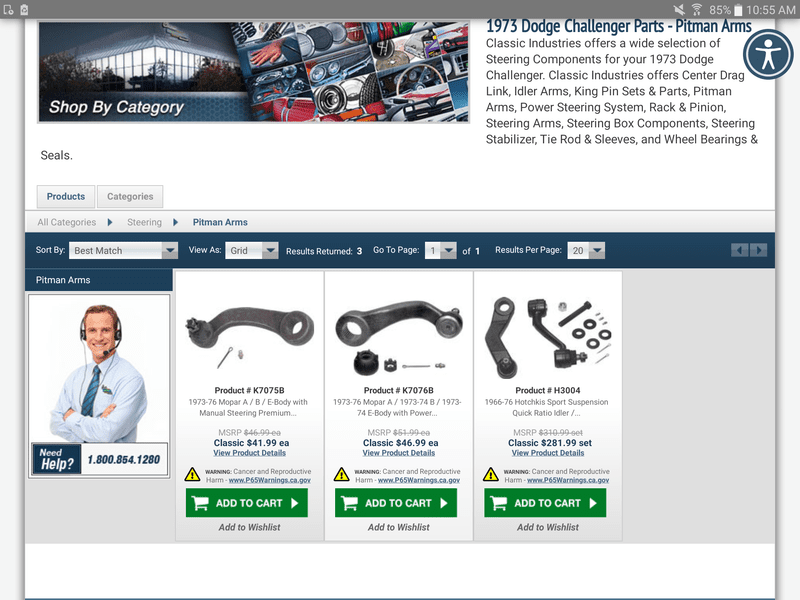The height and width of the screenshot is (600, 800).
Task: Click the warning triangle under K7076B
Action: coord(341,474)
